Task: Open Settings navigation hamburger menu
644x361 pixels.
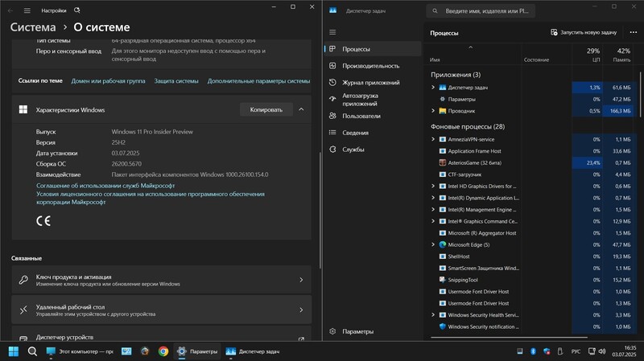Action: [x=27, y=10]
